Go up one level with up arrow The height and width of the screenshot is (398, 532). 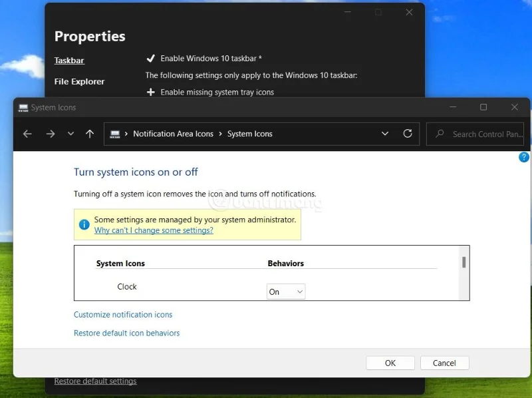click(x=90, y=134)
